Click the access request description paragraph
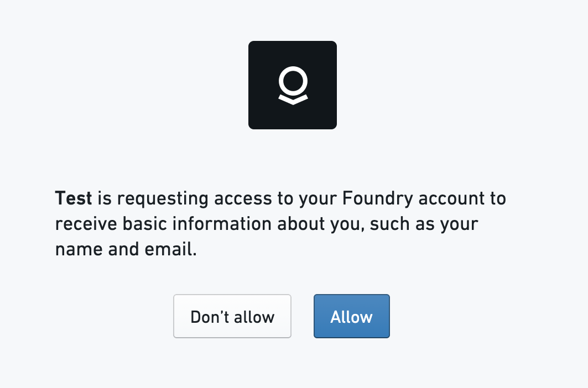 [x=280, y=224]
